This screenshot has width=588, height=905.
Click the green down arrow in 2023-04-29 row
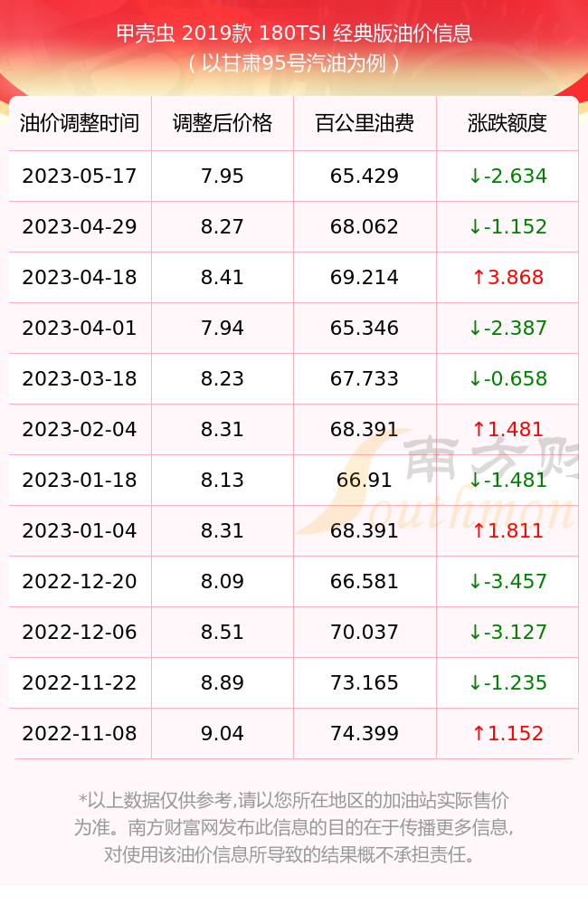click(476, 227)
